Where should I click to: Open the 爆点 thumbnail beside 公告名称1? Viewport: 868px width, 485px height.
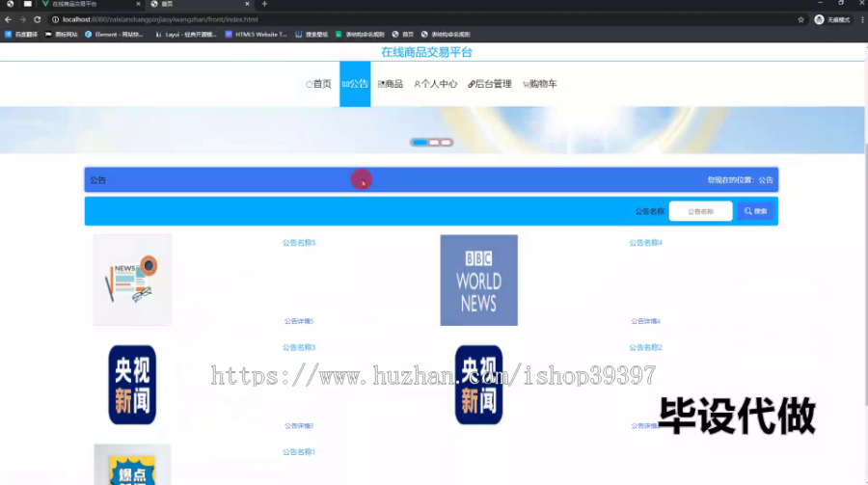click(x=132, y=465)
